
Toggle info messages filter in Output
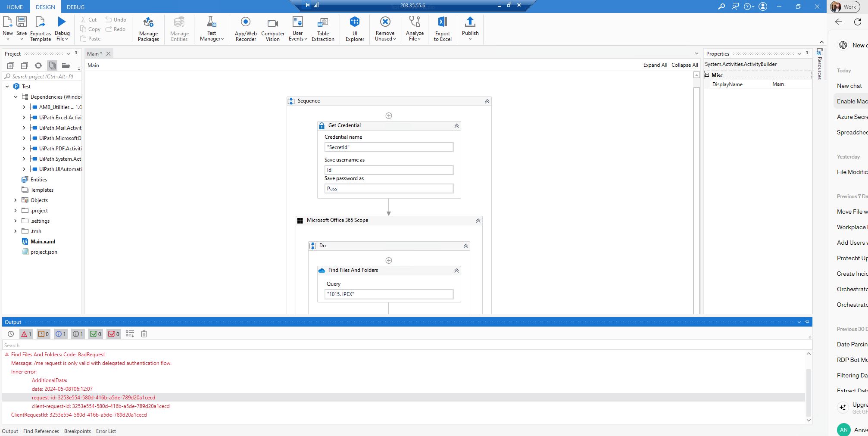(x=61, y=334)
